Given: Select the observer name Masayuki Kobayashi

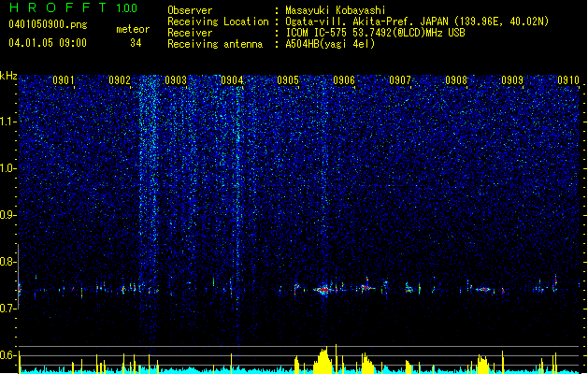Looking at the screenshot, I should click(x=336, y=10).
